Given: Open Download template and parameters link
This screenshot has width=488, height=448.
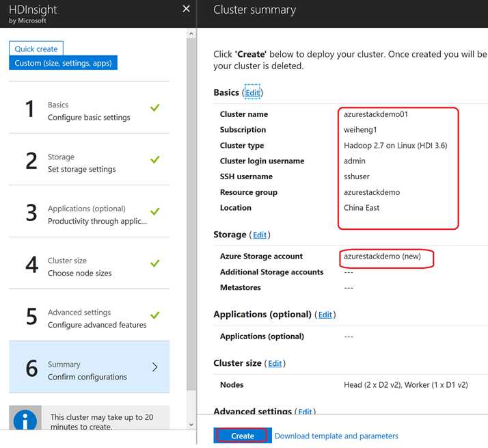Looking at the screenshot, I should pos(336,436).
